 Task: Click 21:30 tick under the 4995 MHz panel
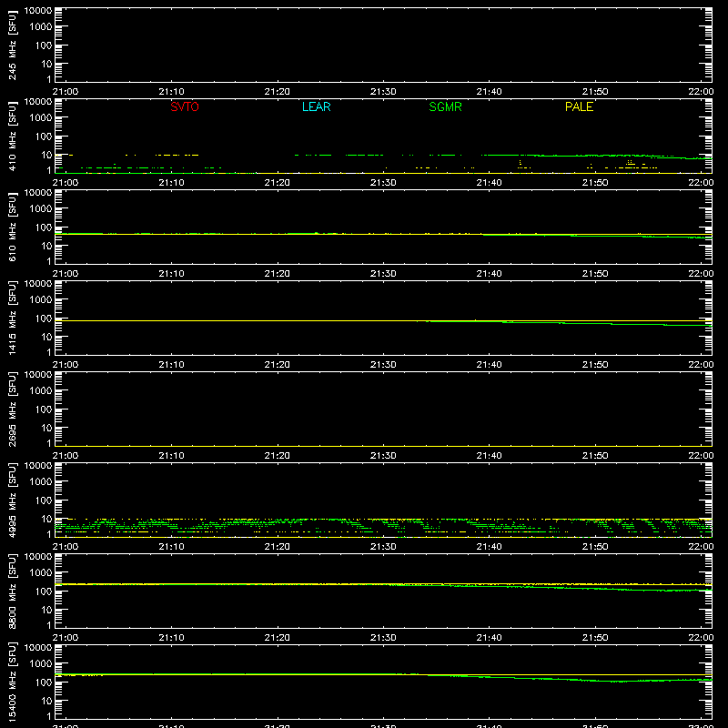(x=383, y=547)
